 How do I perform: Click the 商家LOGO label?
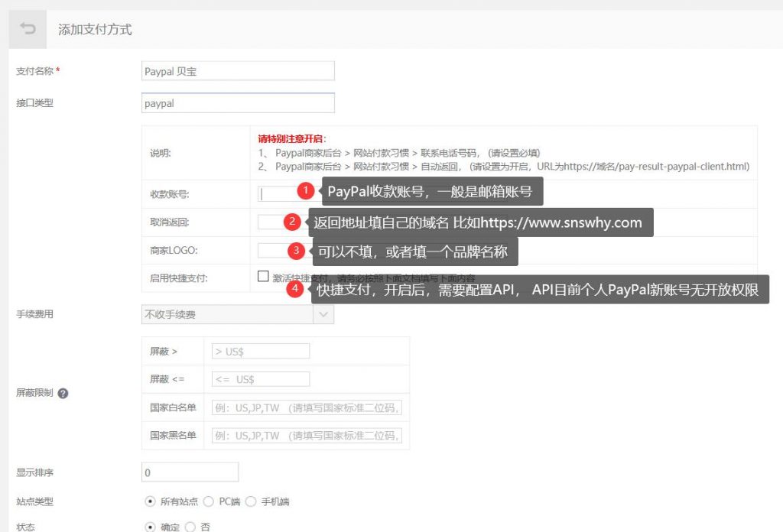174,250
